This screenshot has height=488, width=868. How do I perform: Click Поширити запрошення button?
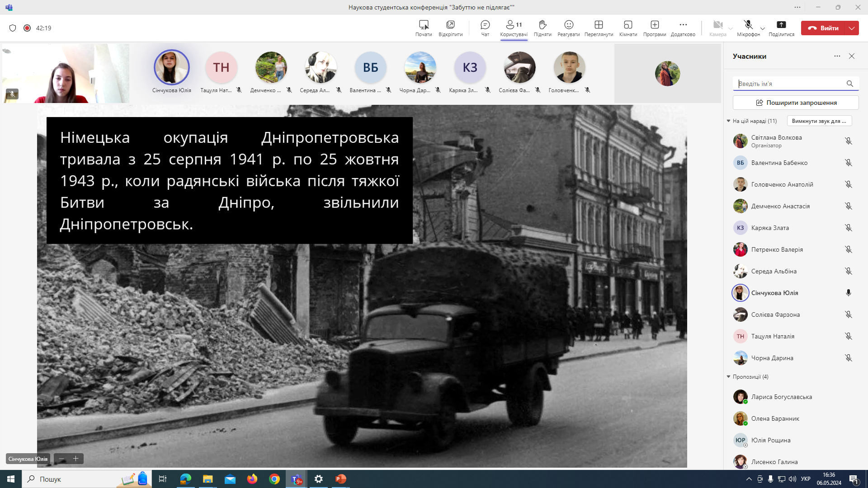(796, 103)
